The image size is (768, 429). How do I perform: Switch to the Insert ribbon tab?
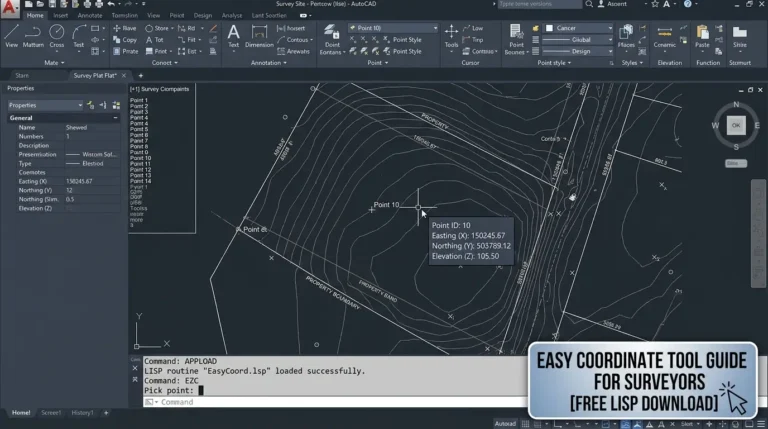coord(61,16)
